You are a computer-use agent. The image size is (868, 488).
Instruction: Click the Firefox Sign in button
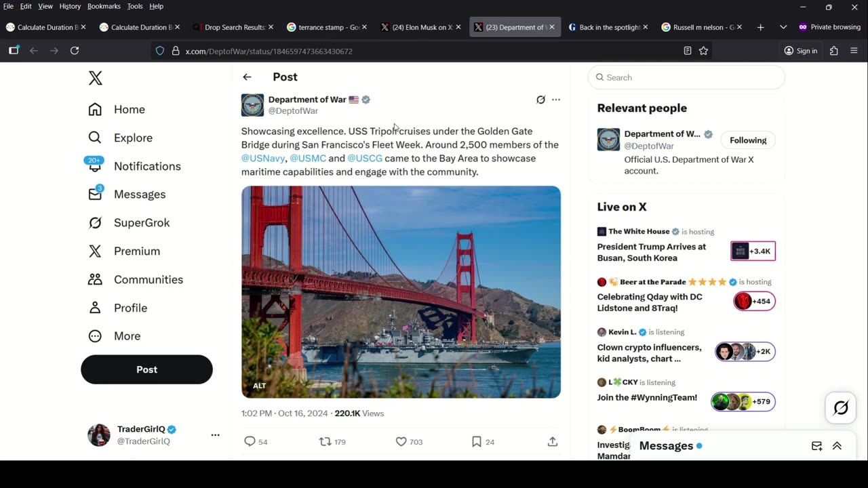(x=801, y=51)
